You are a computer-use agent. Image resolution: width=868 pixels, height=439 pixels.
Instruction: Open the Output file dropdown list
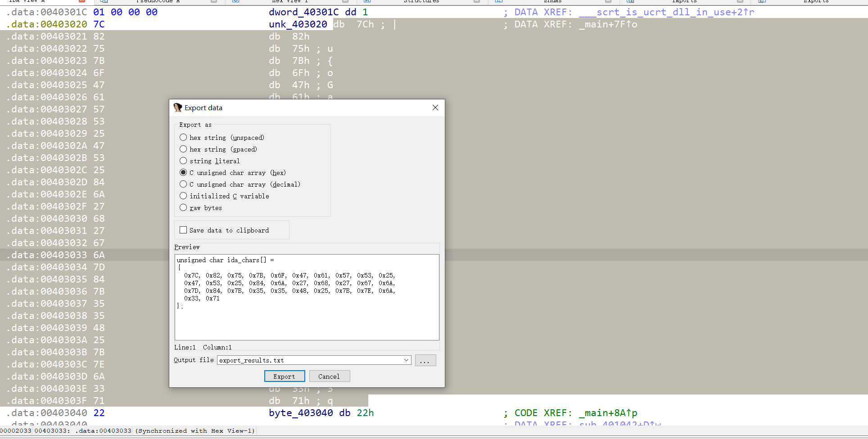tap(406, 360)
